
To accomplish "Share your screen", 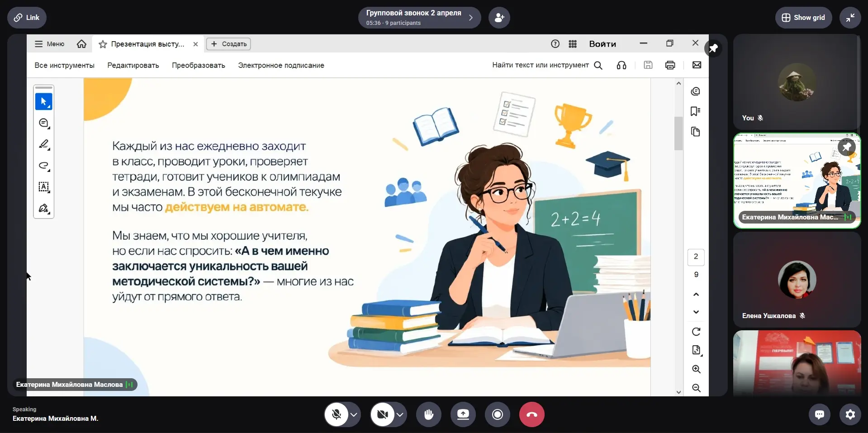I will (x=463, y=414).
